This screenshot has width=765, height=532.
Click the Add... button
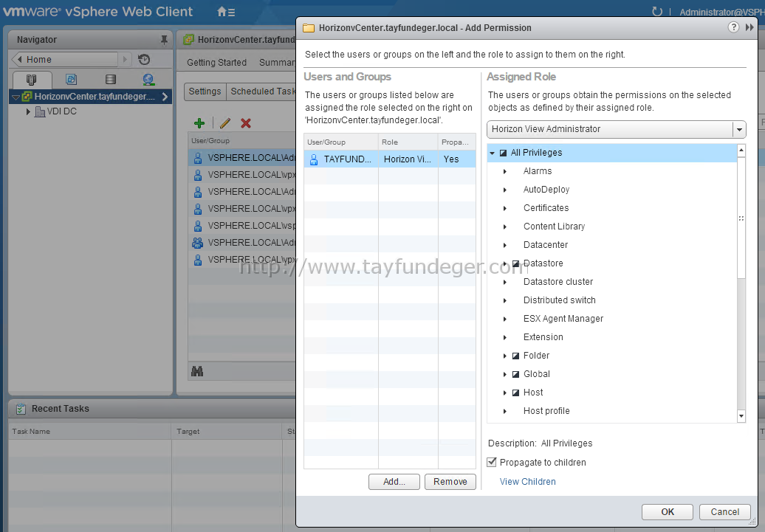[x=394, y=482]
